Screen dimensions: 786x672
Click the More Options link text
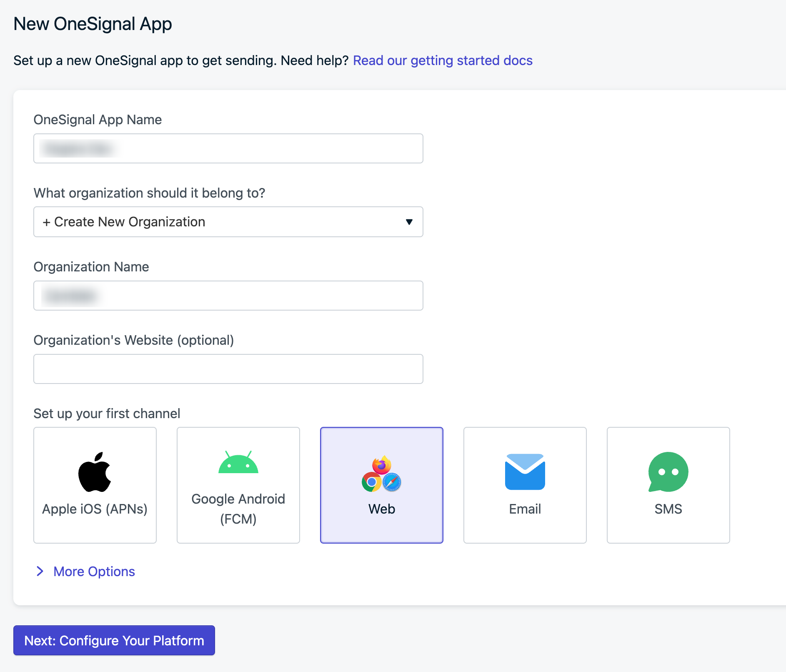[94, 572]
